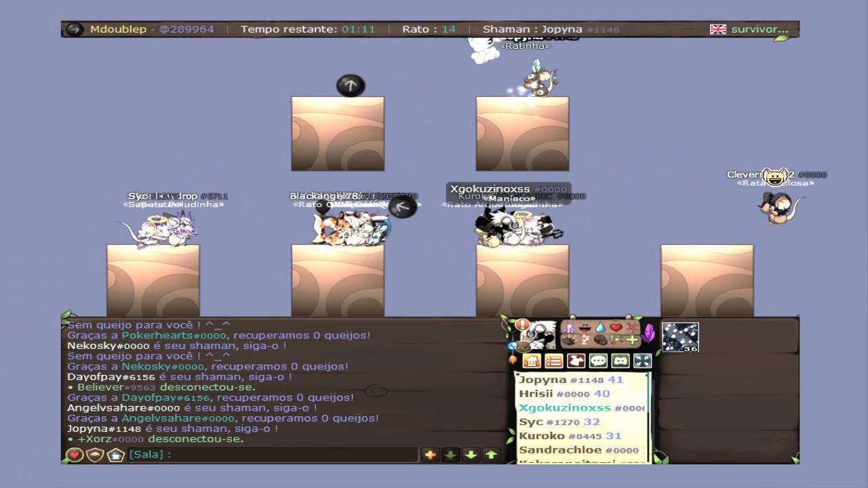Click the bright green down arrow in chat bar
The height and width of the screenshot is (488, 868).
(471, 455)
